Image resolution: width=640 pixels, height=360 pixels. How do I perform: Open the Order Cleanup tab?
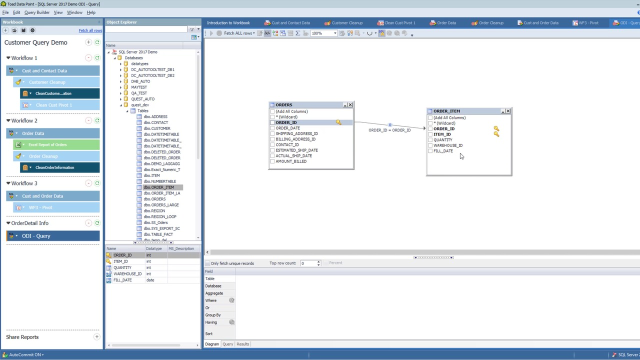488,23
